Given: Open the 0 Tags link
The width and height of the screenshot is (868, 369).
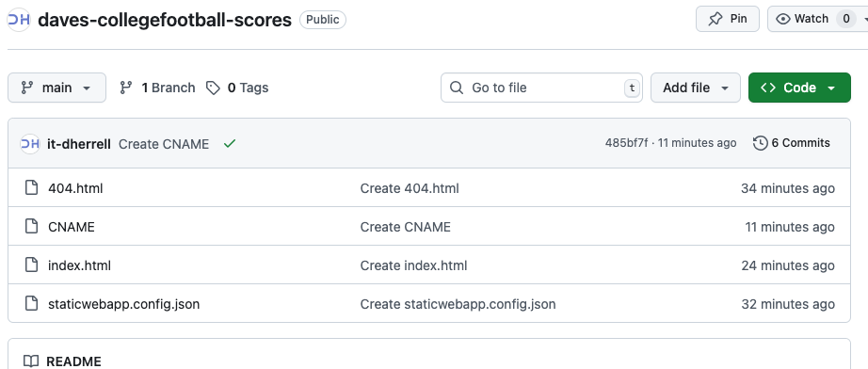Looking at the screenshot, I should point(237,88).
